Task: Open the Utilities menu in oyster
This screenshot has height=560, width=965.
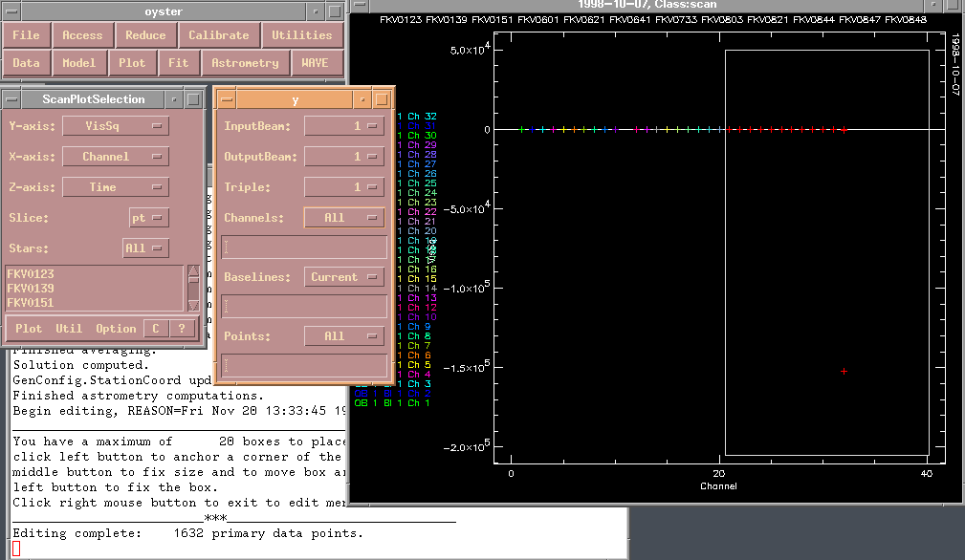Action: coord(301,35)
